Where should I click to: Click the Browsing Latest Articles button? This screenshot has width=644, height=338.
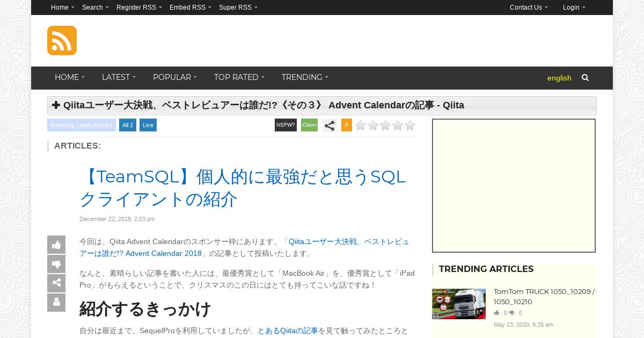(x=82, y=125)
